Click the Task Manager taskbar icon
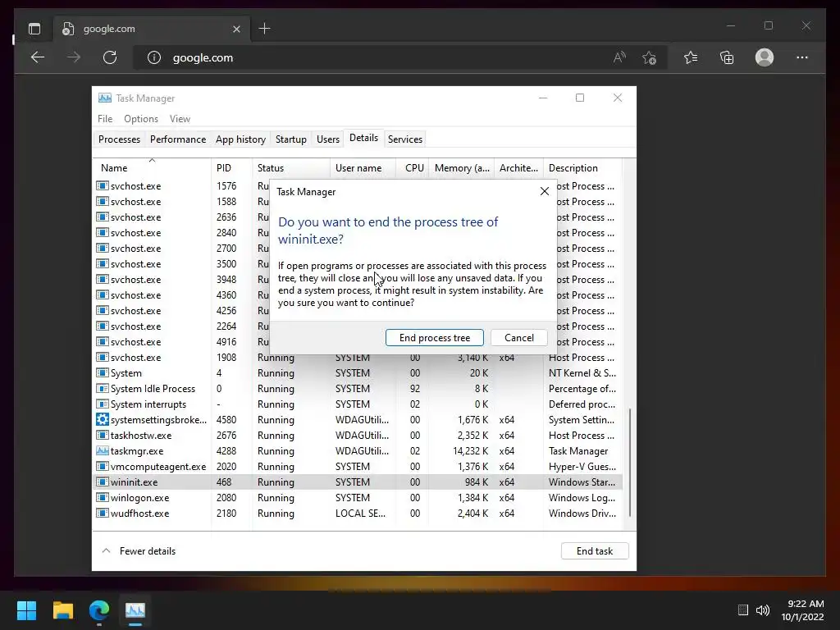Image resolution: width=840 pixels, height=630 pixels. coord(135,610)
